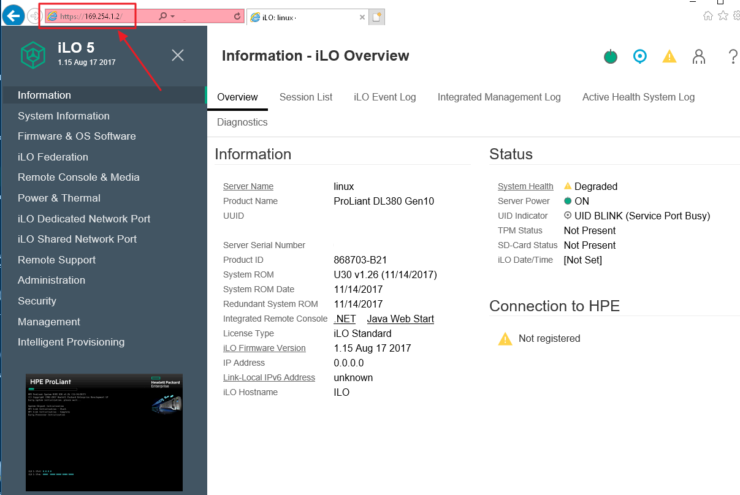Viewport: 740px width, 495px height.
Task: Click the help question mark icon
Action: pos(732,57)
